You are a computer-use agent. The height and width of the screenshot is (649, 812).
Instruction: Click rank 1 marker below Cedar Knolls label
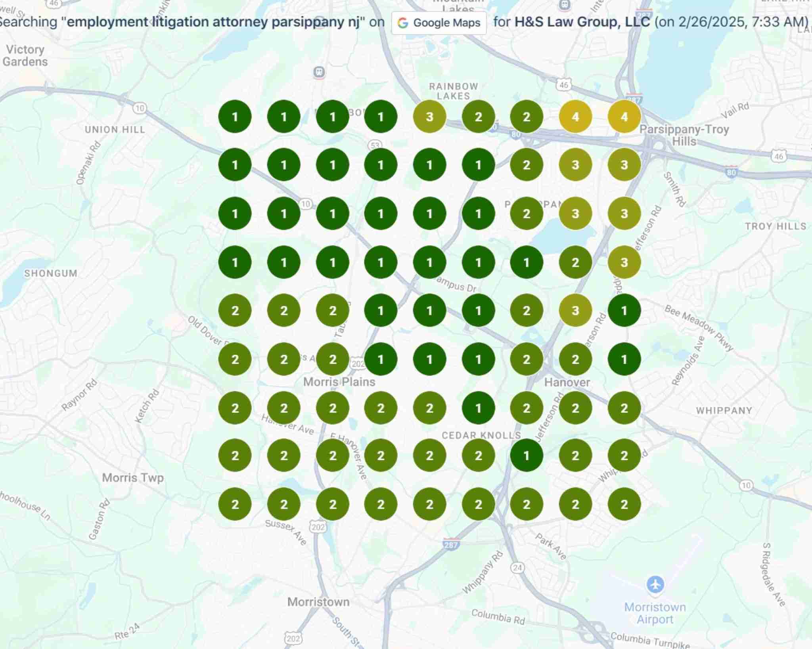click(527, 455)
